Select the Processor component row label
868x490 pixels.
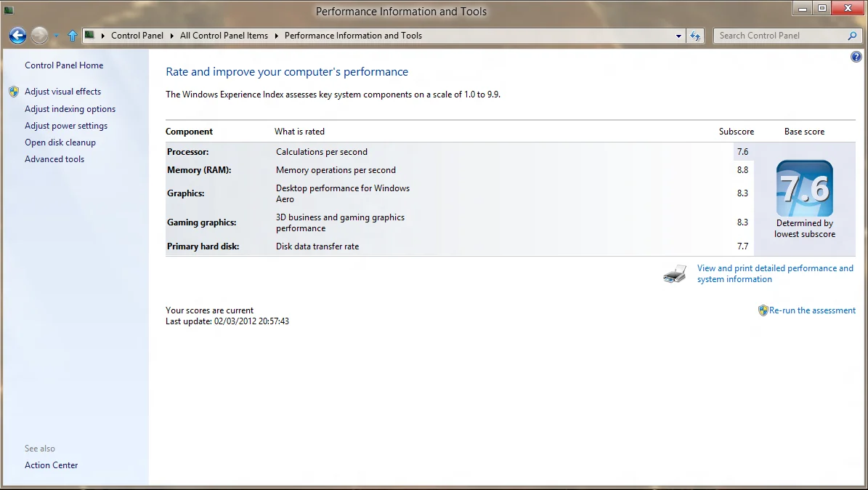point(187,152)
